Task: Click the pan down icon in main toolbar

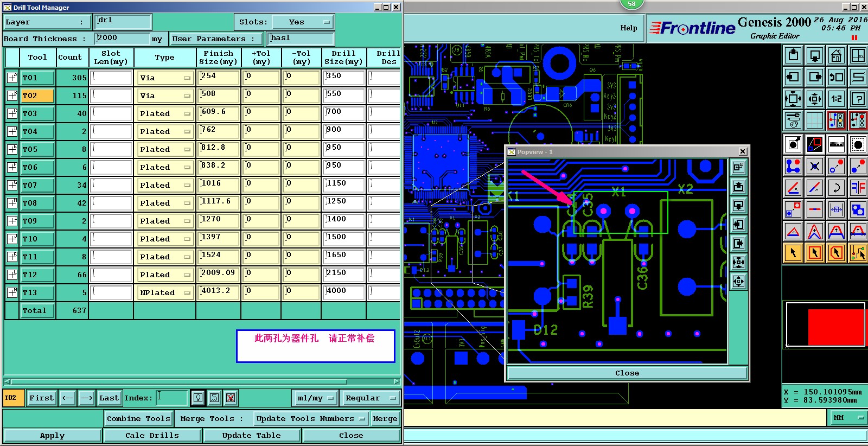Action: [x=815, y=55]
